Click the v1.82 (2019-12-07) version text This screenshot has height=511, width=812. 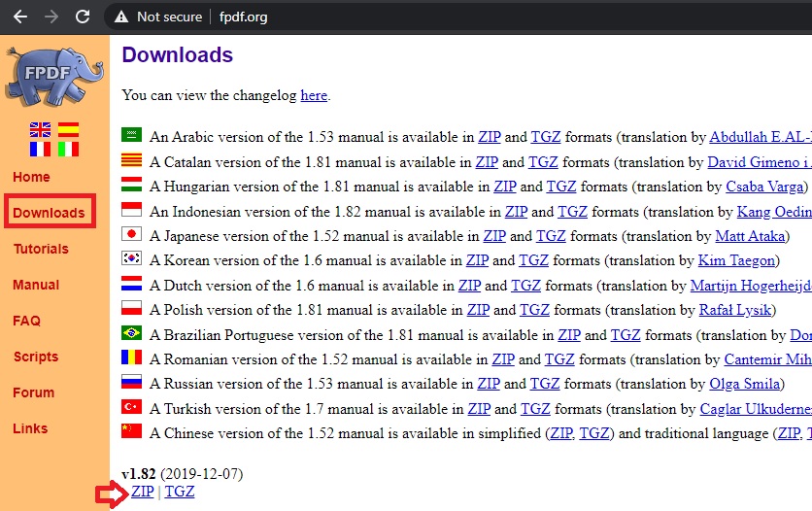(x=183, y=474)
